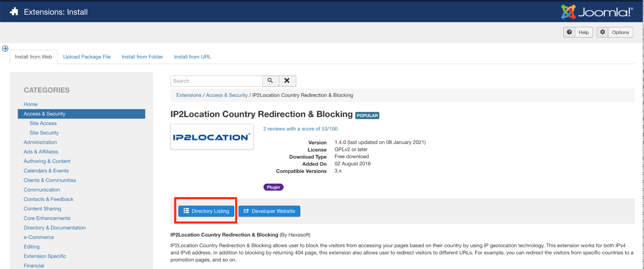
Task: Open Administration category
Action: (40, 142)
